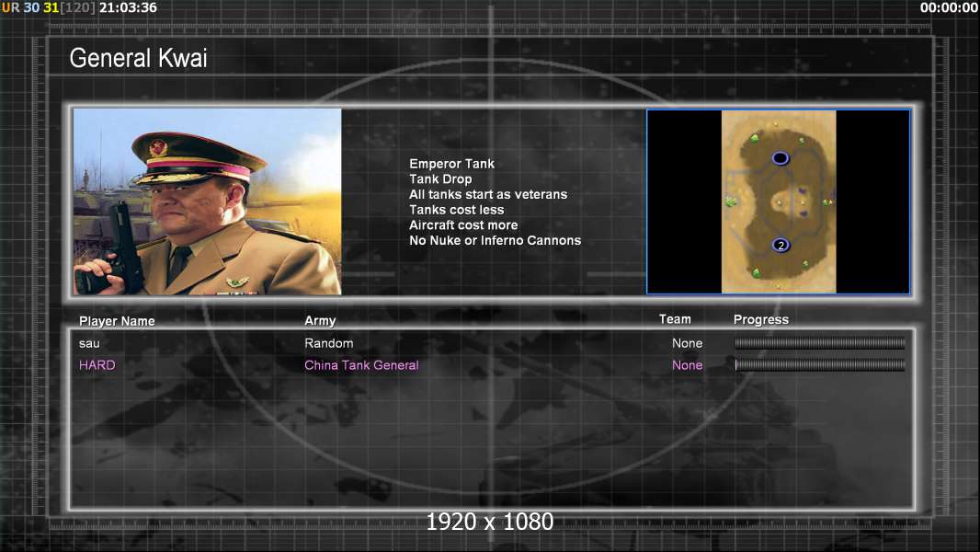Click the '1920 x 1080' resolution label
This screenshot has height=552, width=980.
click(489, 522)
